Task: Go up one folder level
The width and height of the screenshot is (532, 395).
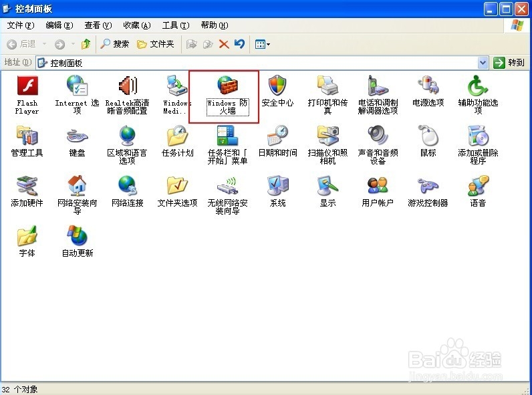Action: pos(86,44)
